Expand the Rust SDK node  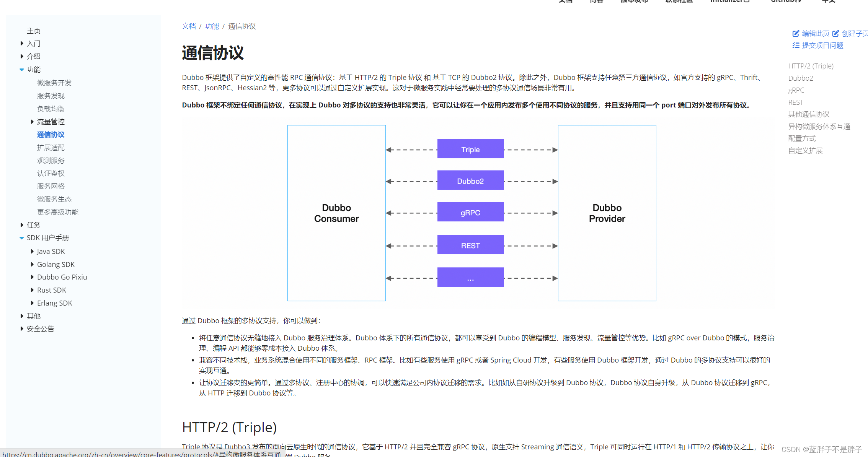(x=32, y=290)
